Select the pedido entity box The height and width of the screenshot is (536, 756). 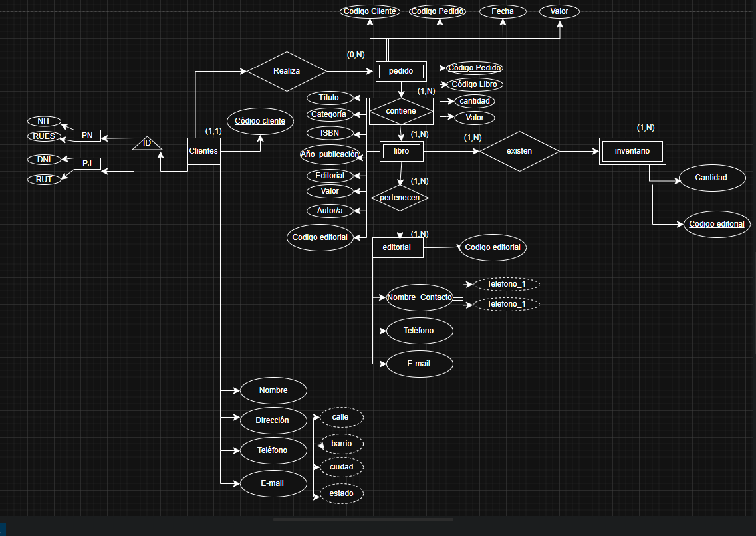point(401,71)
